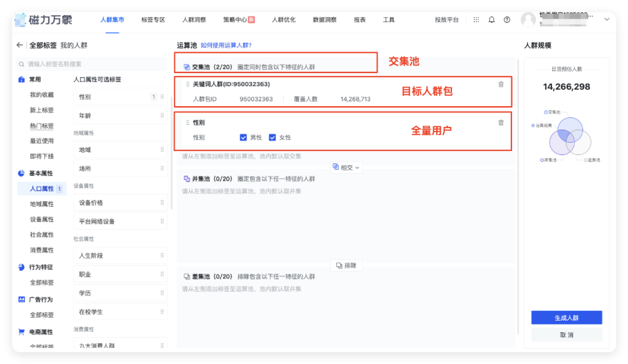Click drag handle on 地域 tag
The image size is (628, 364).
[x=162, y=150]
